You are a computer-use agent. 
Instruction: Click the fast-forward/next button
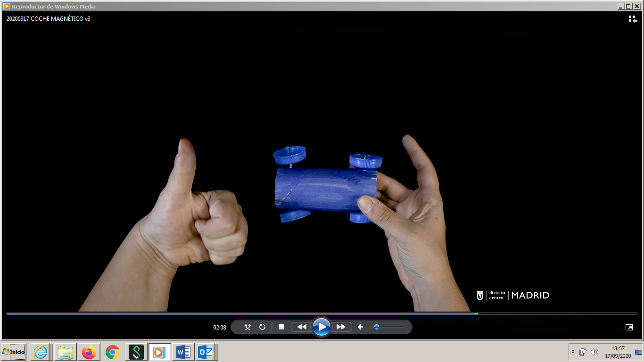[341, 327]
